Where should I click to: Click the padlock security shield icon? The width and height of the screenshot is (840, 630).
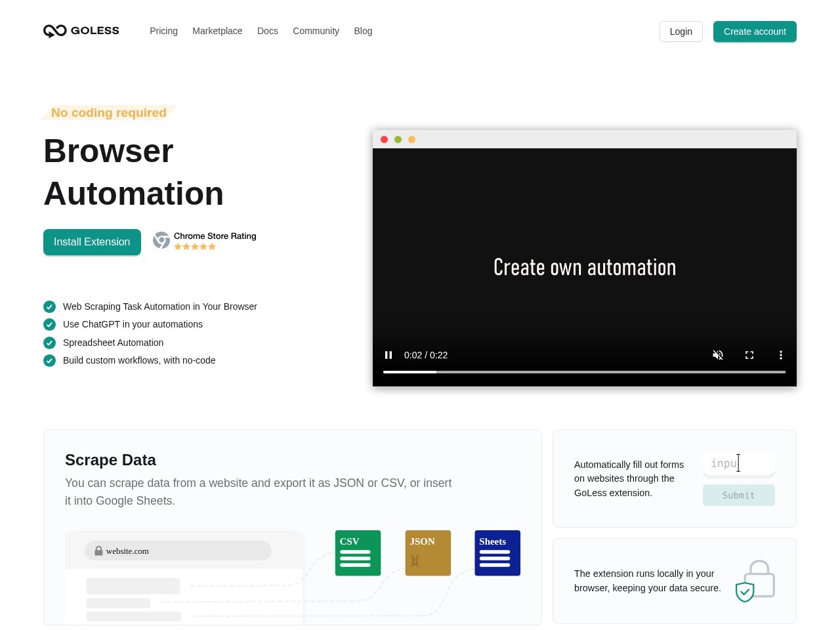click(x=755, y=581)
